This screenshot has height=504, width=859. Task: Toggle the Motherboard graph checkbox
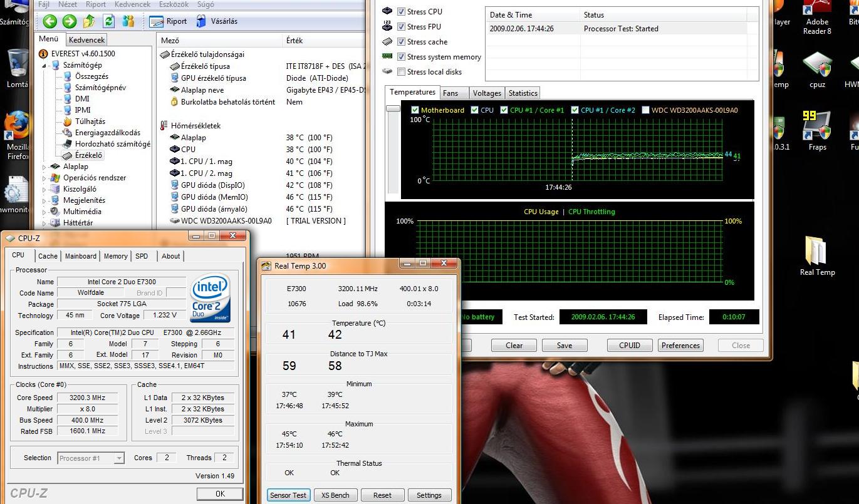point(415,110)
